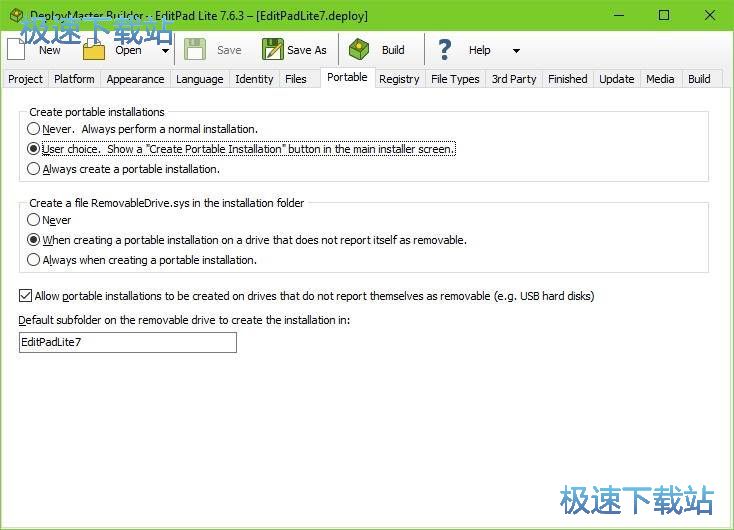Close the DeployMaster Builder window

point(710,15)
